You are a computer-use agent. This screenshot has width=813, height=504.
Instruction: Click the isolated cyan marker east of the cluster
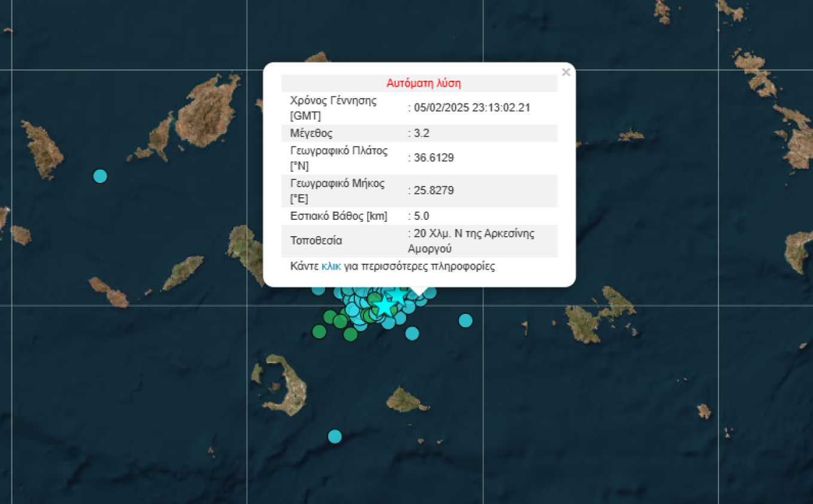coord(466,320)
